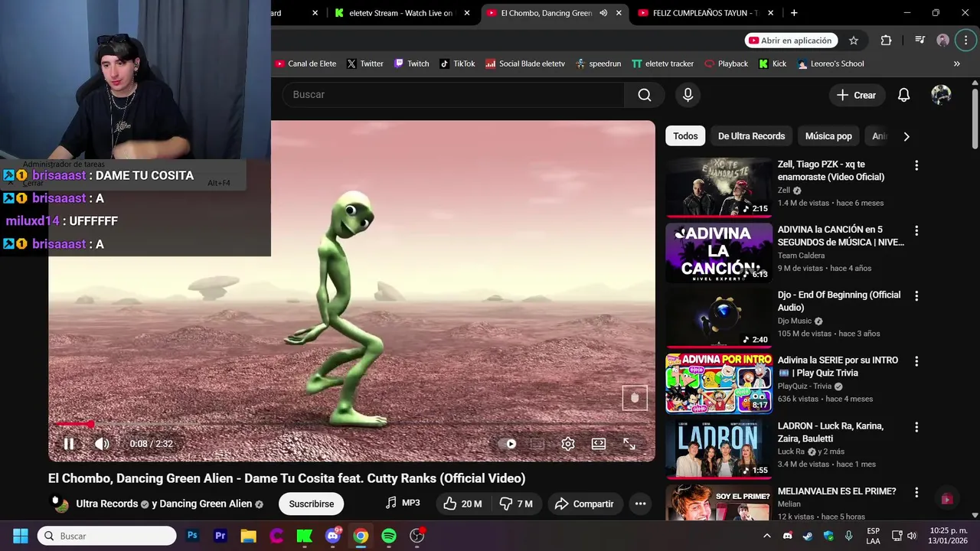Pause the video with the pause button
The width and height of the screenshot is (980, 551).
pyautogui.click(x=69, y=444)
